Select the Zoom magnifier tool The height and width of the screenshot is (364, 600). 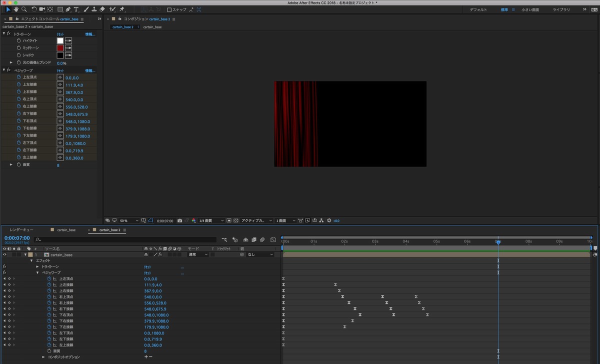click(24, 9)
